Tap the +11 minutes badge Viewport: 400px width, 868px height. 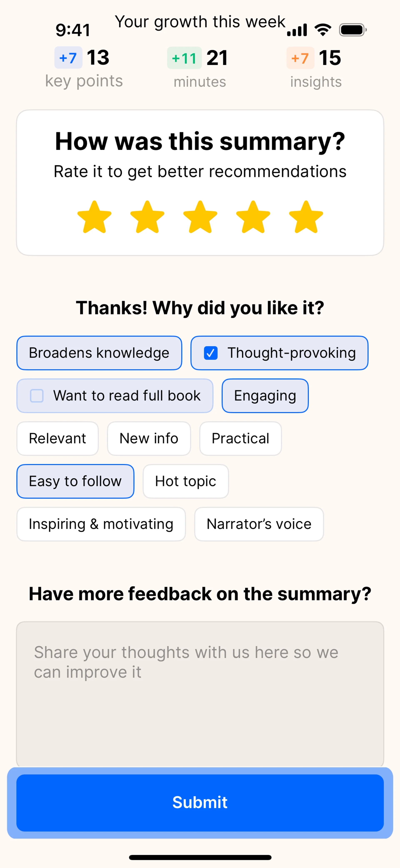(x=184, y=58)
